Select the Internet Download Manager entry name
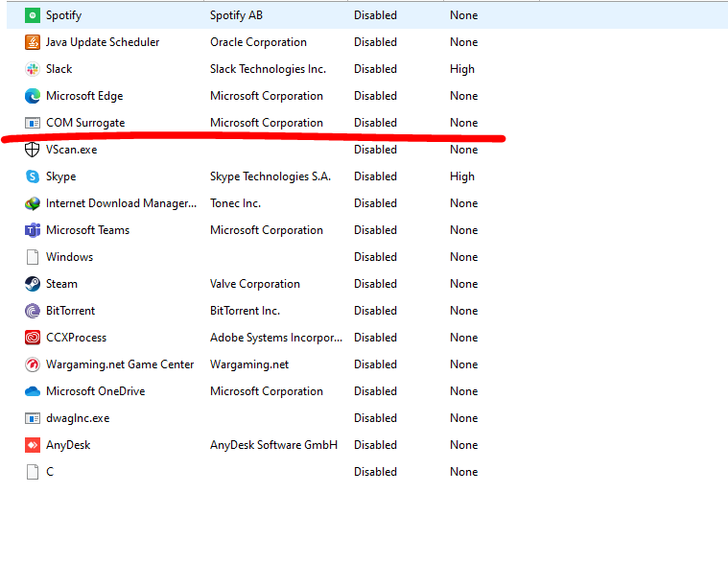 point(121,204)
